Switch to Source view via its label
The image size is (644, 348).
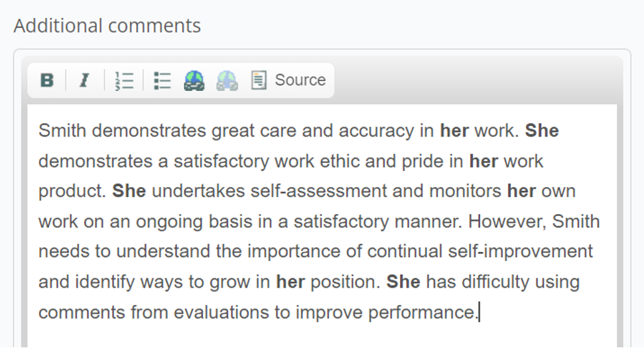[x=300, y=80]
